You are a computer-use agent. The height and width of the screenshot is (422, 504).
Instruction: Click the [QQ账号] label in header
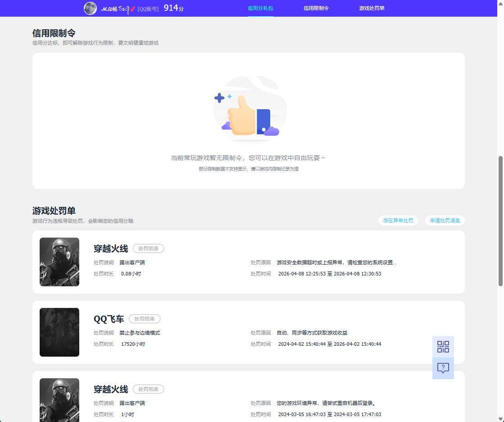coord(148,9)
